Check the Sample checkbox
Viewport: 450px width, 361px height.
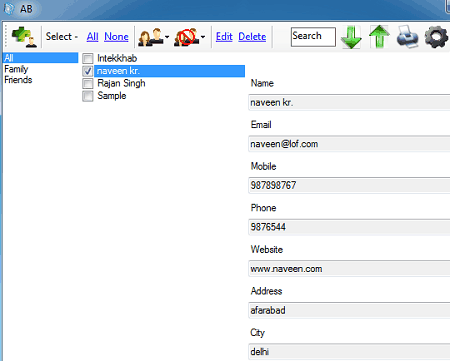[x=88, y=96]
